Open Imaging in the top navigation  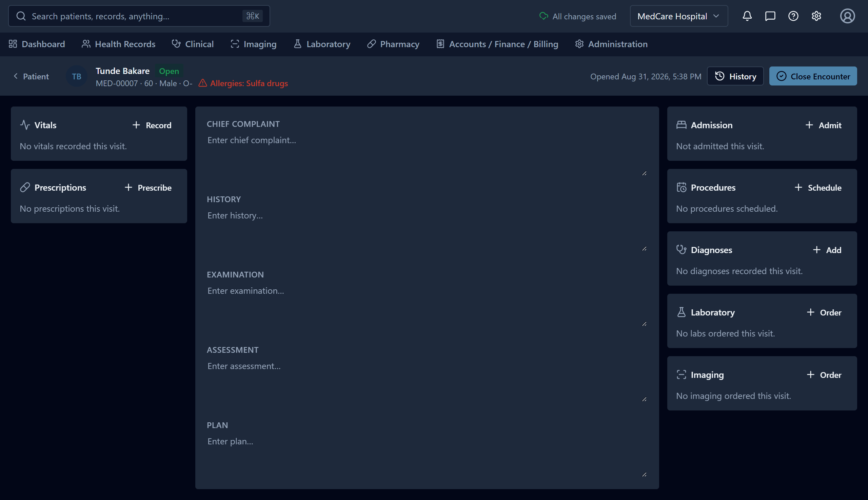point(253,44)
